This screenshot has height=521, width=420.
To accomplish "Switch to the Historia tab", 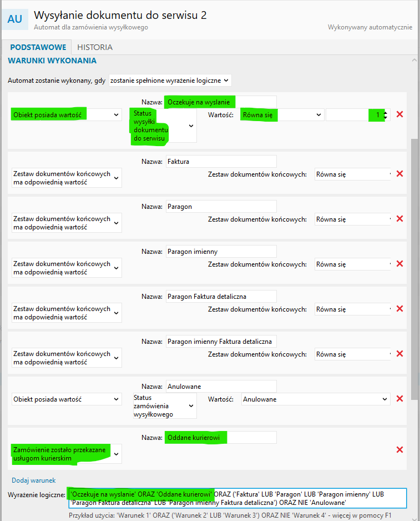I will 95,47.
